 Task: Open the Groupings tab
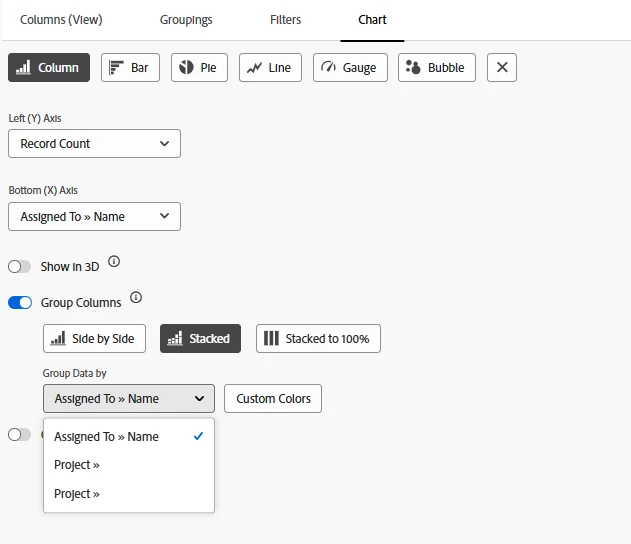[x=186, y=20]
